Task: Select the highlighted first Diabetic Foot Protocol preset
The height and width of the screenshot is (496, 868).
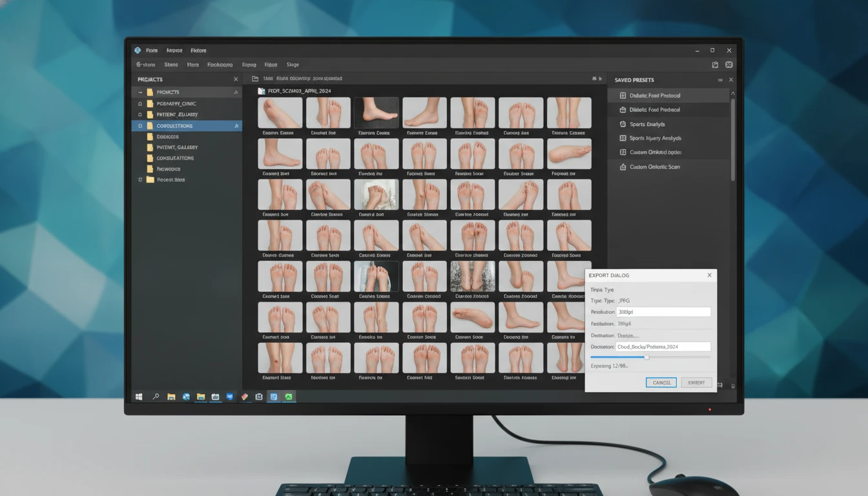Action: pyautogui.click(x=669, y=96)
